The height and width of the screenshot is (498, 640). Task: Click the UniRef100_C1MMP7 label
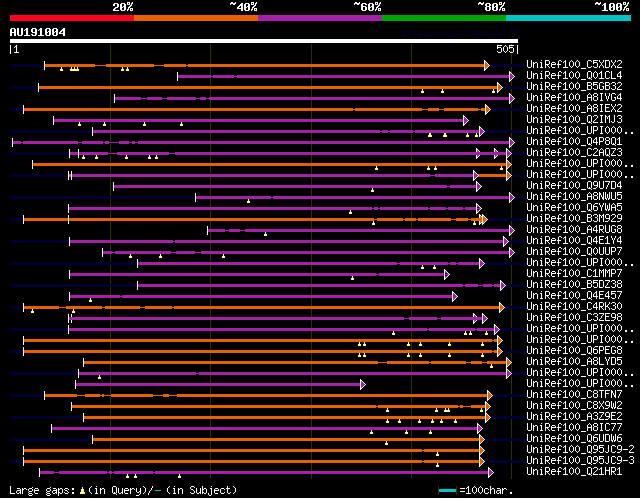point(574,273)
